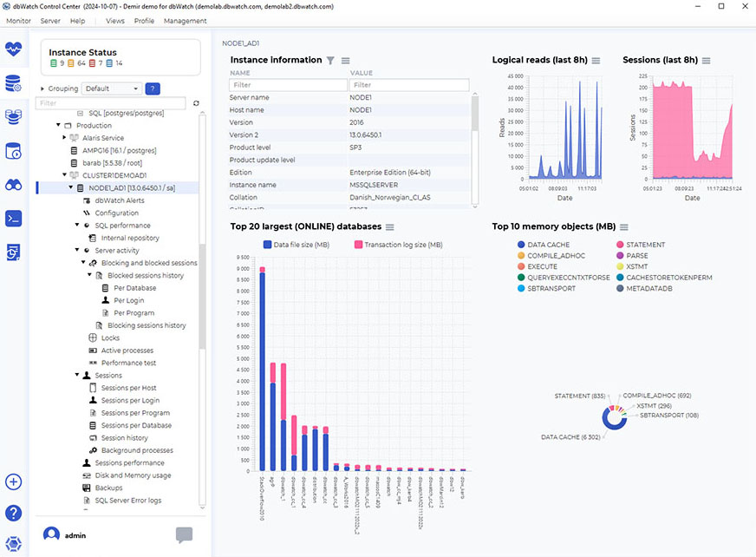Viewport: 756px width, 557px height.
Task: Open Sessions per Login tree item
Action: (130, 400)
